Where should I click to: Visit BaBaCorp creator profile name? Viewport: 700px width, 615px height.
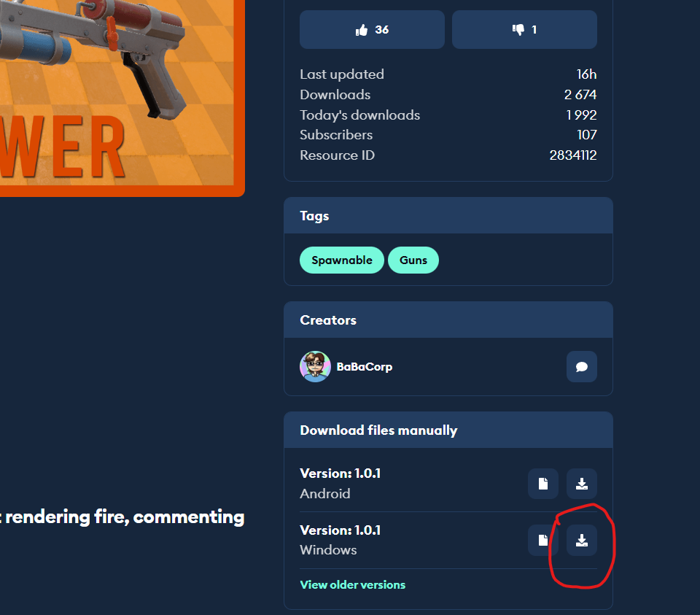pos(365,367)
